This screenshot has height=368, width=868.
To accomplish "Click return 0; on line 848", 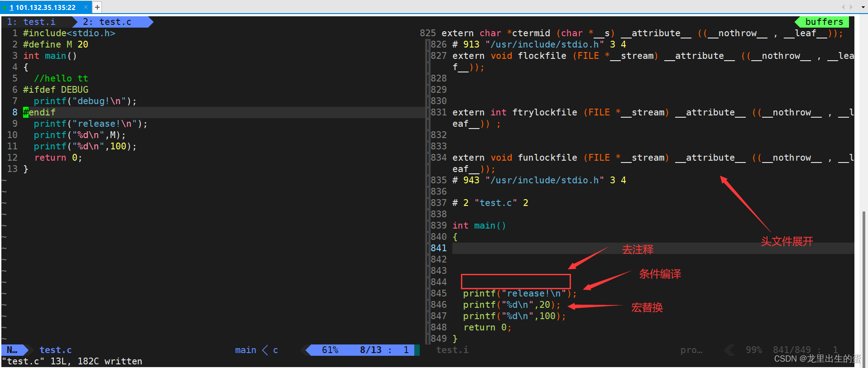I will tap(488, 327).
